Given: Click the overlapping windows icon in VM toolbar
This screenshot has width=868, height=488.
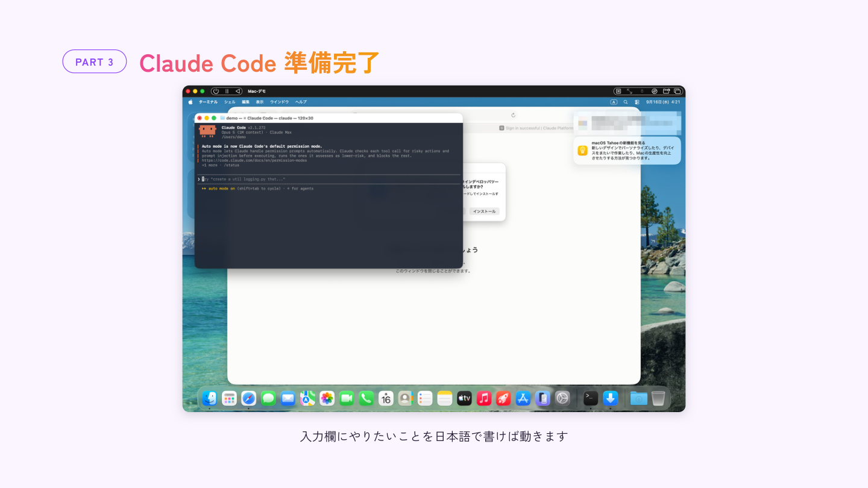Looking at the screenshot, I should [x=678, y=91].
